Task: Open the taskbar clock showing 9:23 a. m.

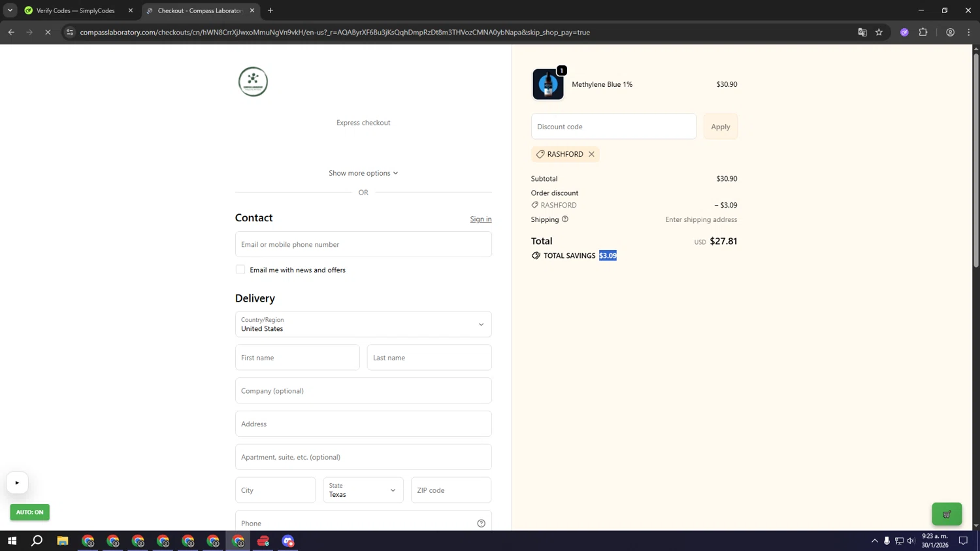Action: coord(935,541)
